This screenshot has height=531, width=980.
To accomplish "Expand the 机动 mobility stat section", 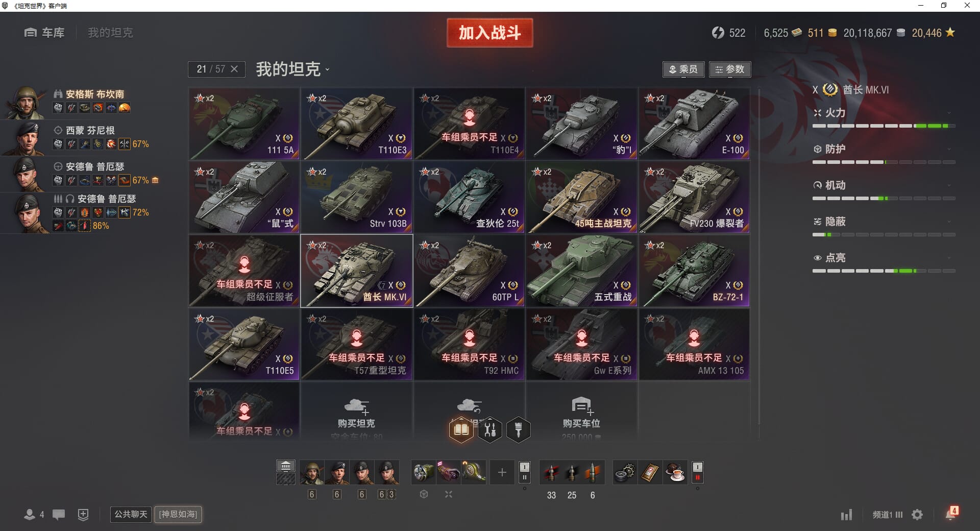I will click(884, 185).
